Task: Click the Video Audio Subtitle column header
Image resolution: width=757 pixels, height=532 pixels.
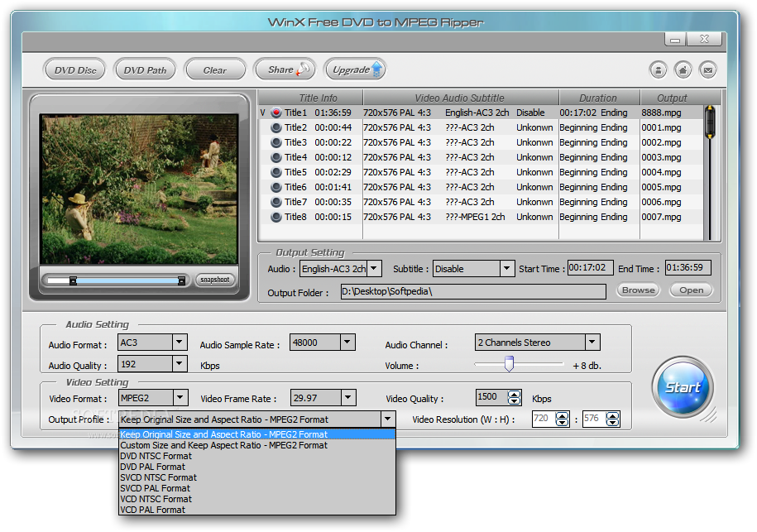Action: (460, 98)
